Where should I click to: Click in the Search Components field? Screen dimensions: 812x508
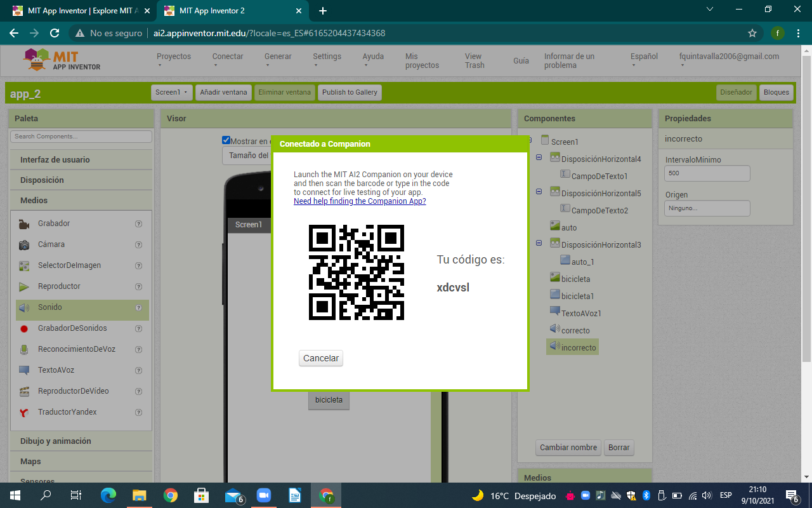[81, 137]
